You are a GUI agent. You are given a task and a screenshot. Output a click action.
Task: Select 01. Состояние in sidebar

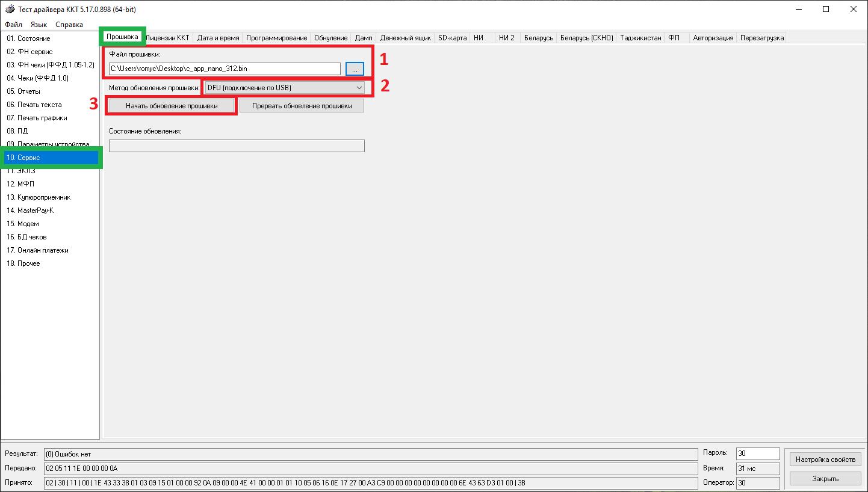(28, 38)
